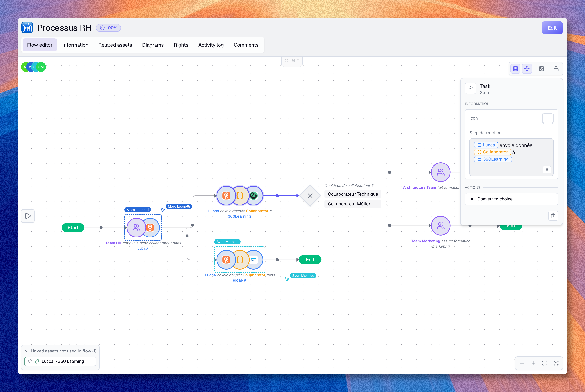Toggle the grid view icon

click(x=515, y=69)
